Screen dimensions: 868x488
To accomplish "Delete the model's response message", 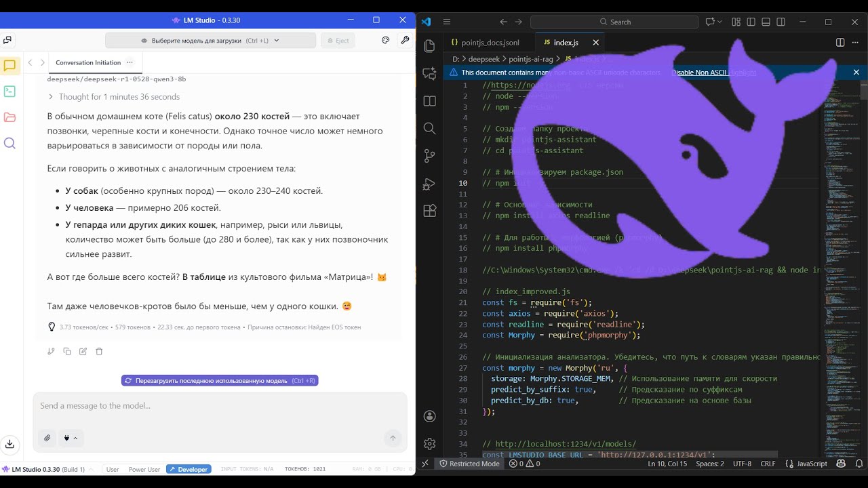I will pos(99,351).
